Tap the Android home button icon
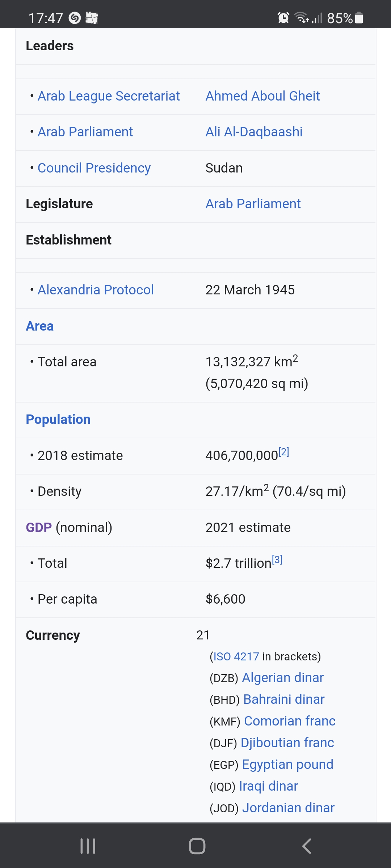Screen dimensions: 391x868 [197, 846]
